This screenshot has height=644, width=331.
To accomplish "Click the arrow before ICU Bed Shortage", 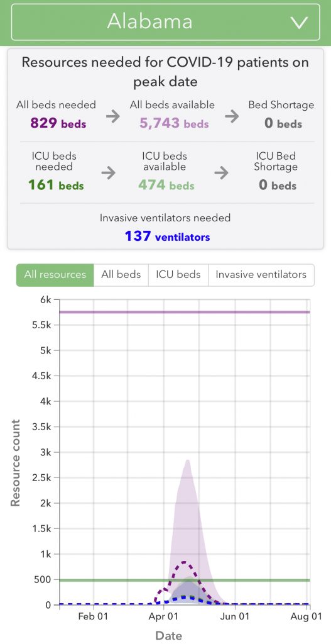I will (222, 173).
